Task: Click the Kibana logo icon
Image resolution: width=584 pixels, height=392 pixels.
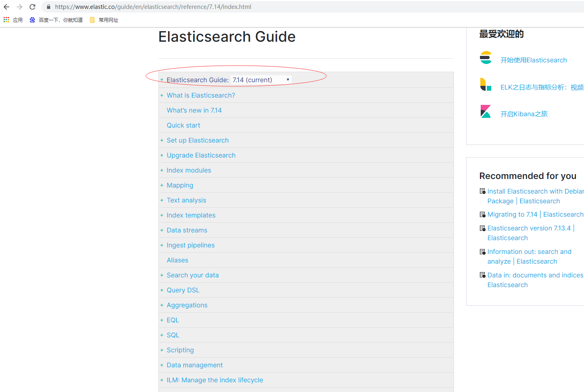Action: click(486, 111)
